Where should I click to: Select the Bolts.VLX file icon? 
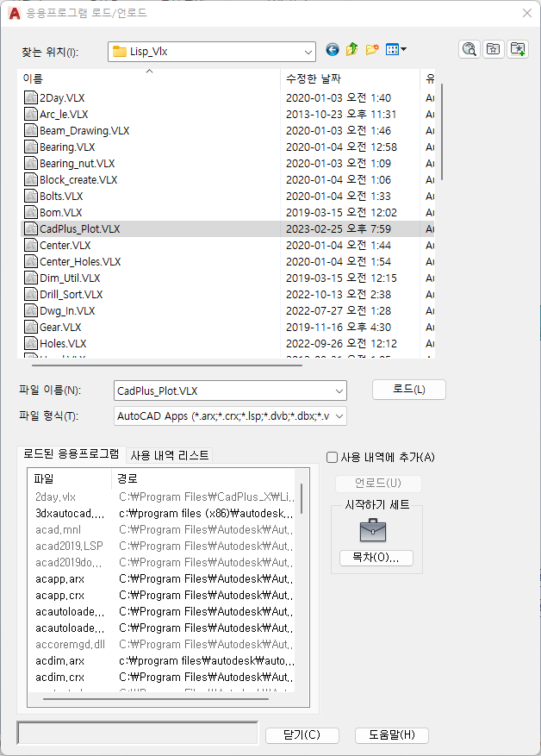point(31,196)
